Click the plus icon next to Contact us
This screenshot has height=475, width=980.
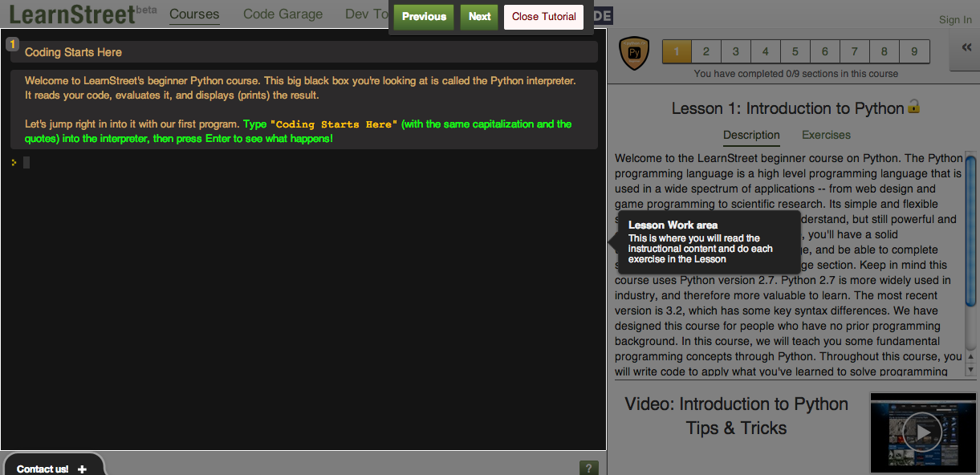82,469
